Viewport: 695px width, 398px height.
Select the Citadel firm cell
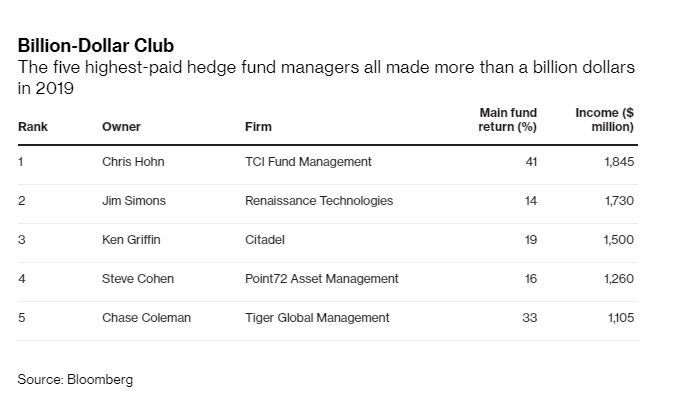(x=265, y=240)
